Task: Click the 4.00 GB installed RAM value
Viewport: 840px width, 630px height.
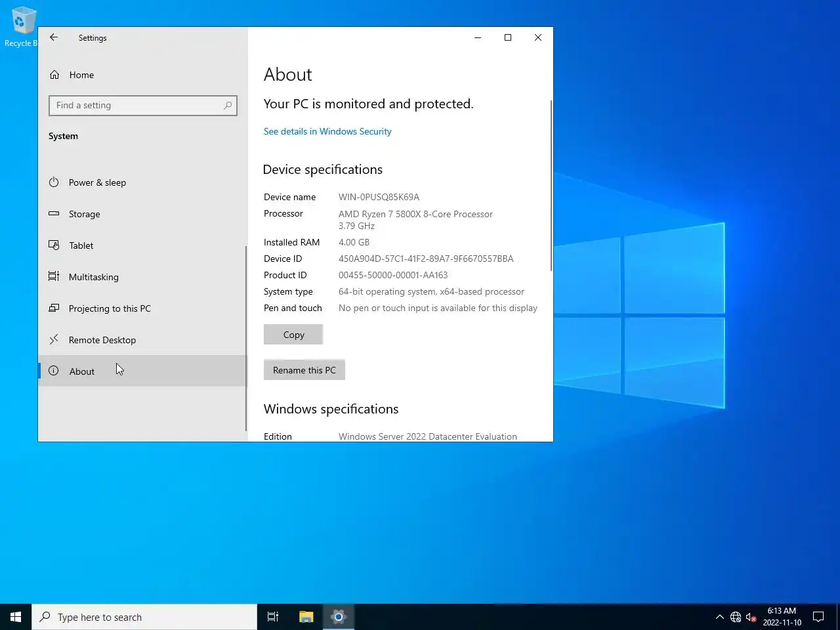Action: pyautogui.click(x=354, y=242)
